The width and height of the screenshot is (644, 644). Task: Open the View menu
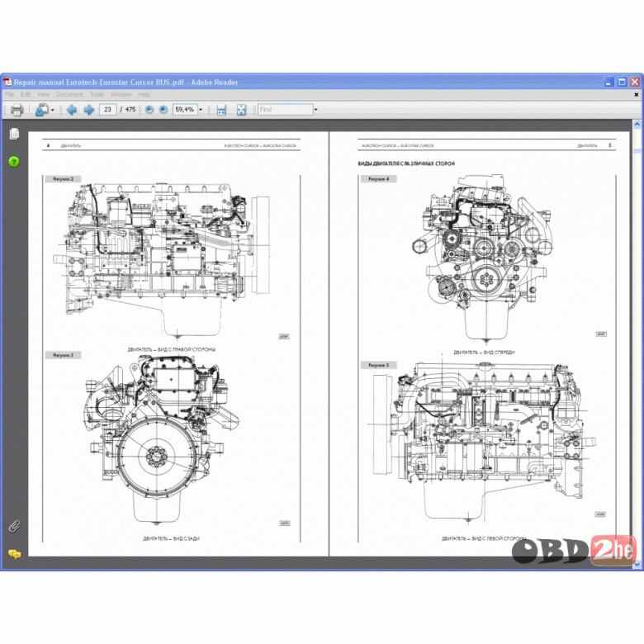pos(43,94)
